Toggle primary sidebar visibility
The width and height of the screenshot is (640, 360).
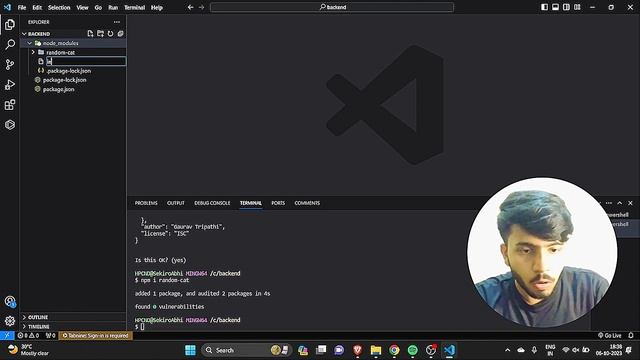(544, 7)
